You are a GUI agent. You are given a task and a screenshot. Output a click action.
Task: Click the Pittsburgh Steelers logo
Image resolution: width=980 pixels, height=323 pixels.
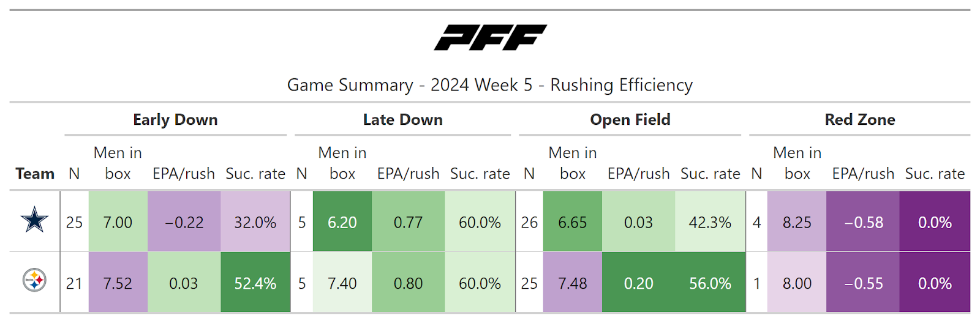click(x=35, y=281)
